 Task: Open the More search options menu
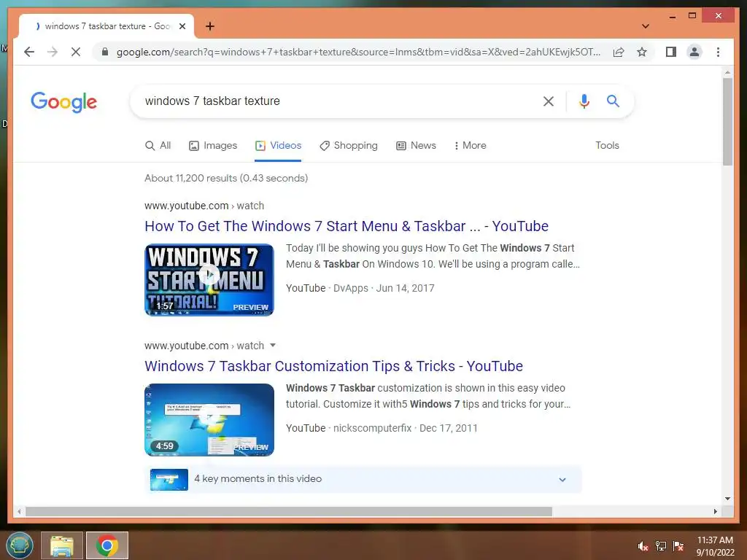(x=470, y=145)
